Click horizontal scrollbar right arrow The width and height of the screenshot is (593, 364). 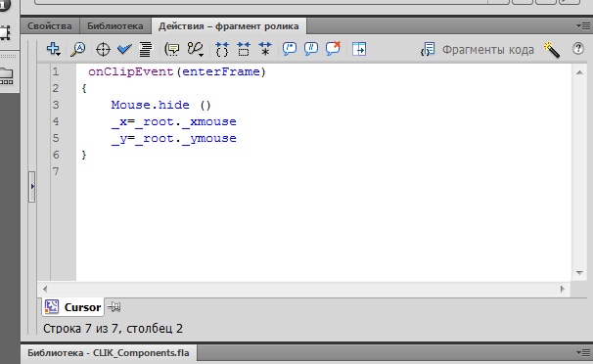(x=563, y=289)
